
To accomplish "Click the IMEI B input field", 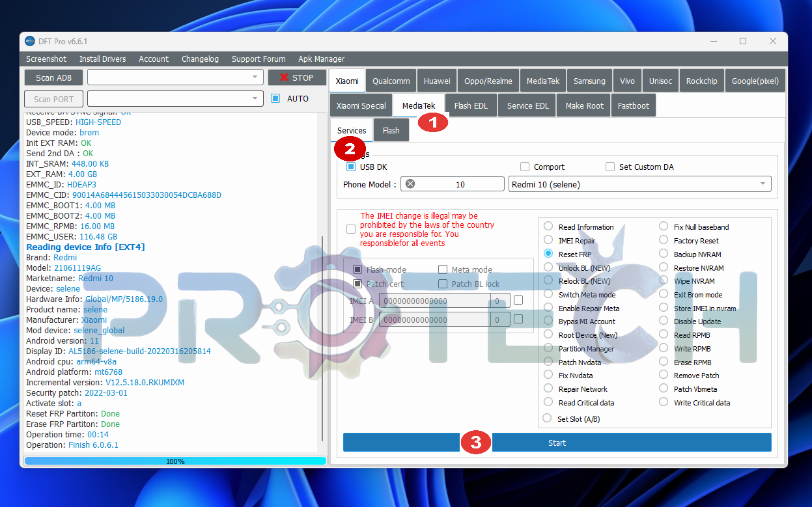I will click(x=434, y=320).
